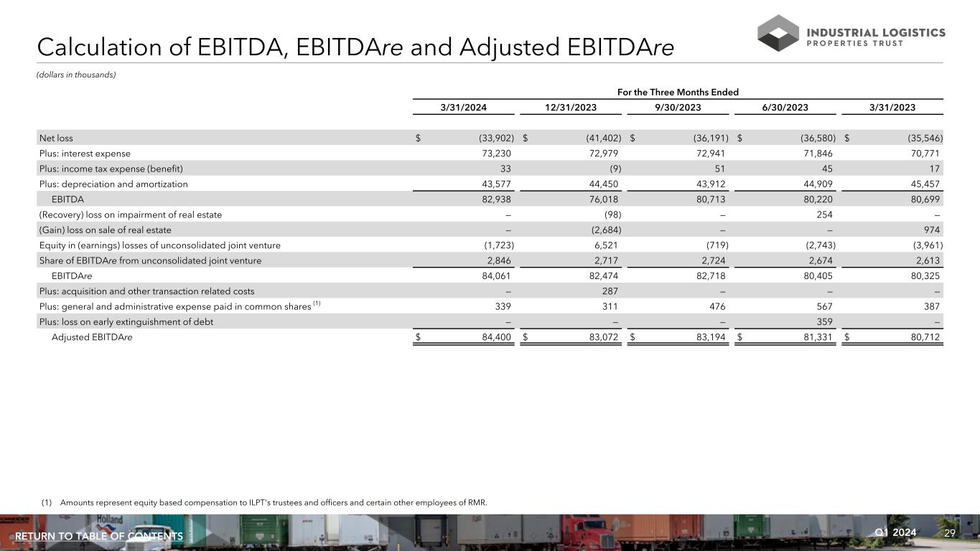
Task: Select the "For the Three Months Ended" heading
Action: point(678,92)
